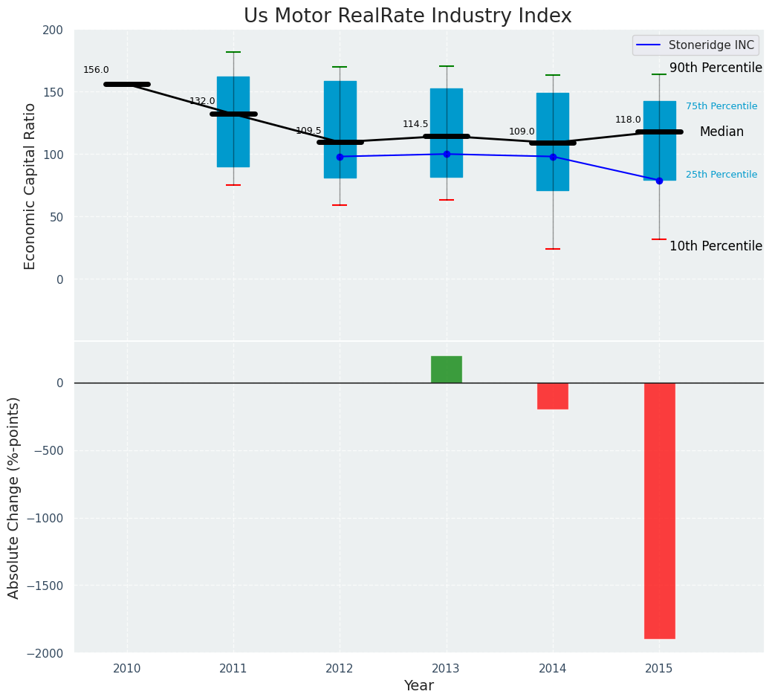
Task: Click the 'Absolute Change (%-points)' axis label
Action: tap(13, 498)
